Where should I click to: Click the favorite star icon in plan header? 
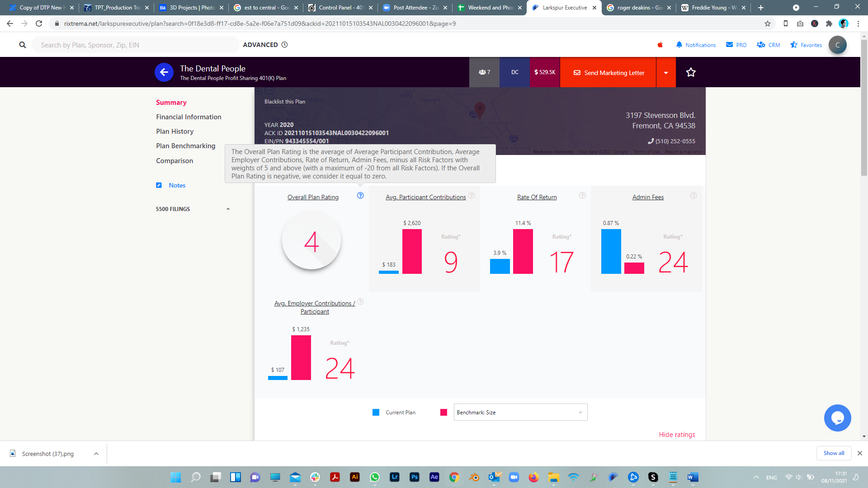pos(691,72)
